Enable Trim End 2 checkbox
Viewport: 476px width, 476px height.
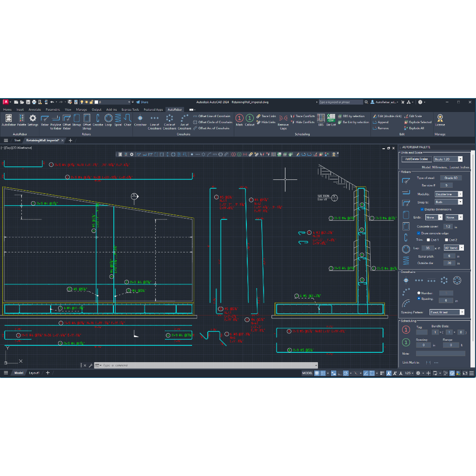point(447,240)
